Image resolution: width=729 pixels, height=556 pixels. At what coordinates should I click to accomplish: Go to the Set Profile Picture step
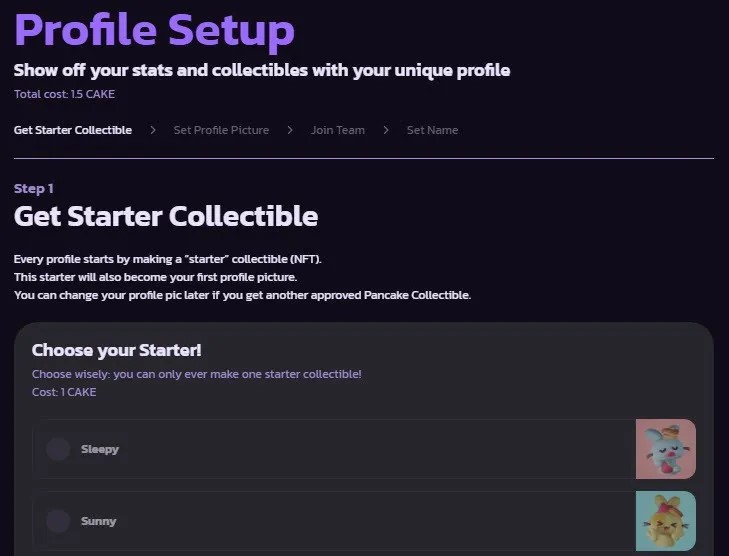(x=221, y=130)
